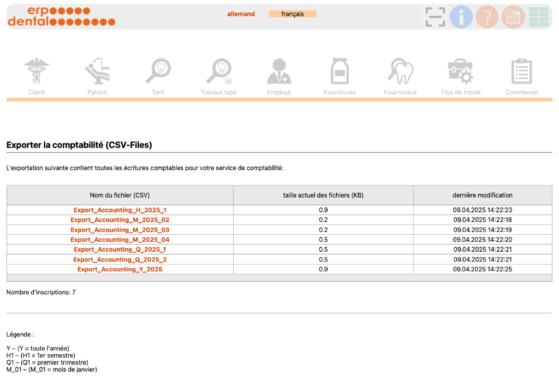Open the Travaux type icon

(218, 71)
